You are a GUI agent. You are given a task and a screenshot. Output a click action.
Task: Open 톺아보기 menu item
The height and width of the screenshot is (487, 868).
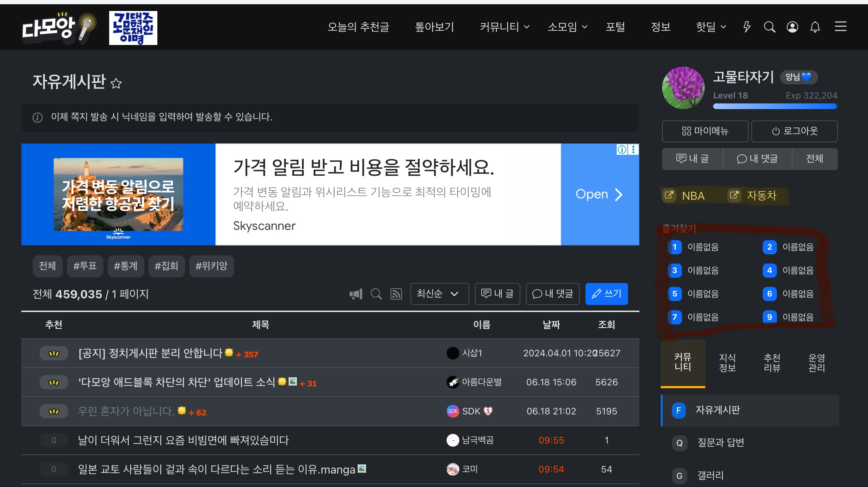pos(435,27)
